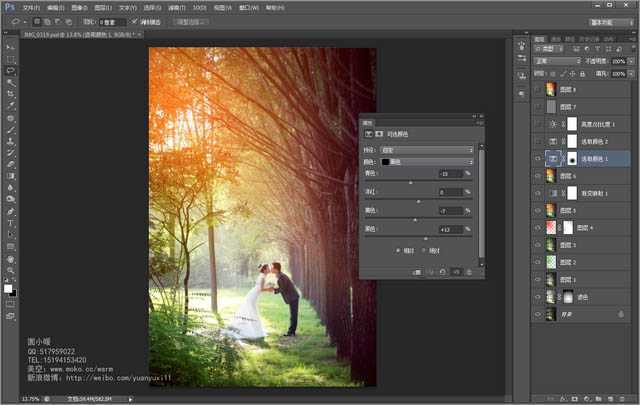Toggle Quick Mask mode in toolbox

coord(11,304)
